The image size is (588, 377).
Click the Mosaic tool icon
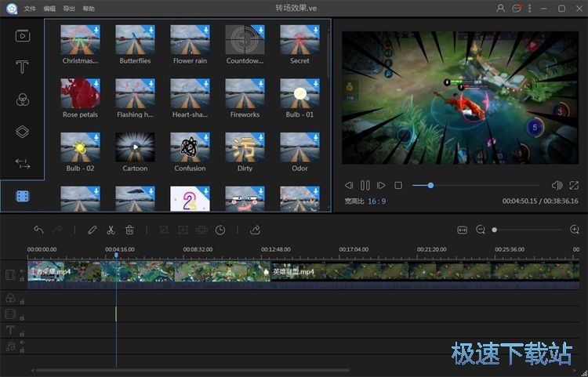tap(201, 230)
